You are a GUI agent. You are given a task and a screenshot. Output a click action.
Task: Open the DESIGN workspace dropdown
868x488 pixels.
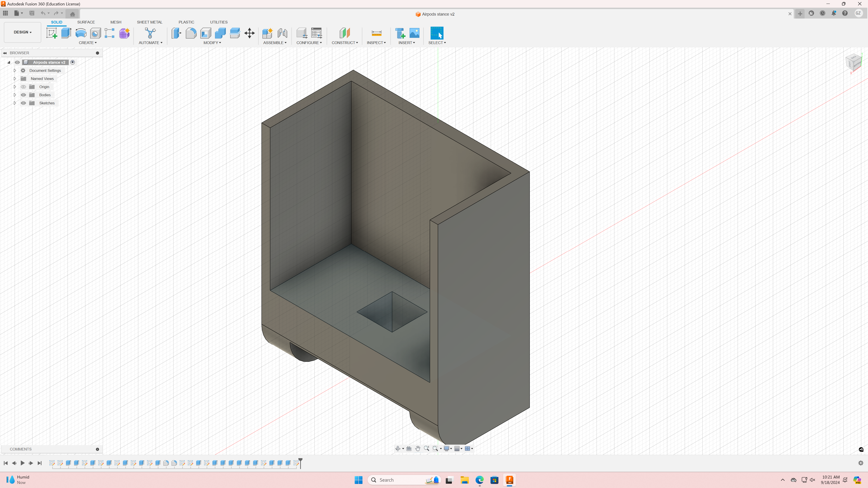[23, 32]
